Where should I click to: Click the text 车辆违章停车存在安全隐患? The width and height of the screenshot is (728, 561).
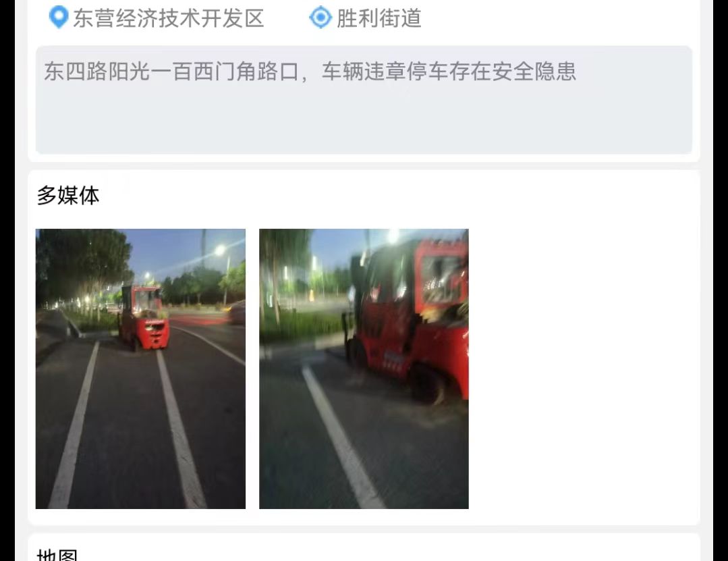pos(449,72)
